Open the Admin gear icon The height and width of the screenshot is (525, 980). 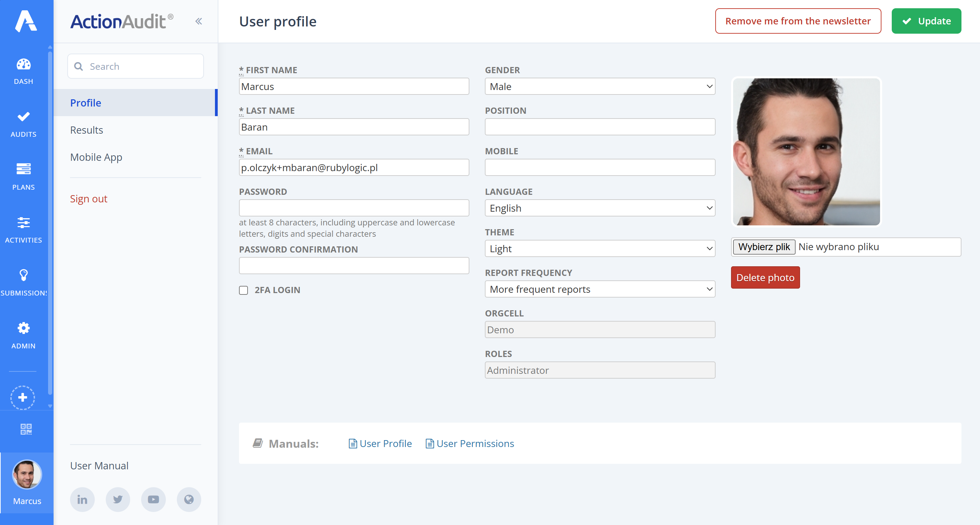point(24,328)
